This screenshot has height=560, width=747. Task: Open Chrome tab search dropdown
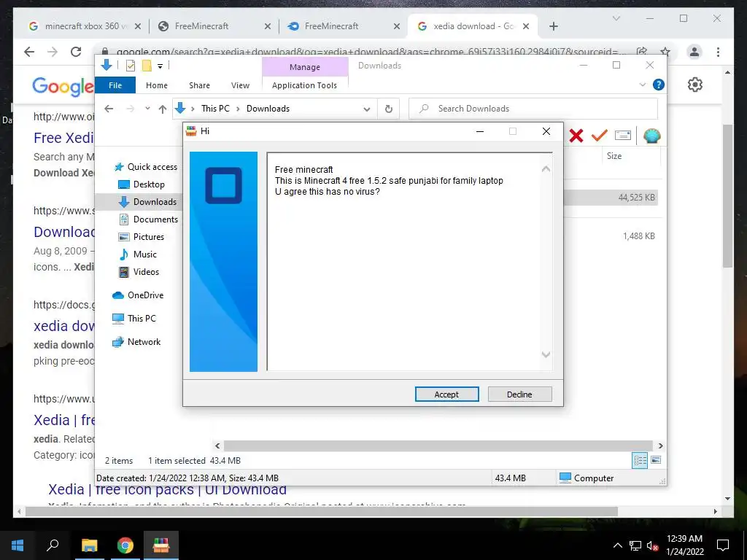coord(616,18)
